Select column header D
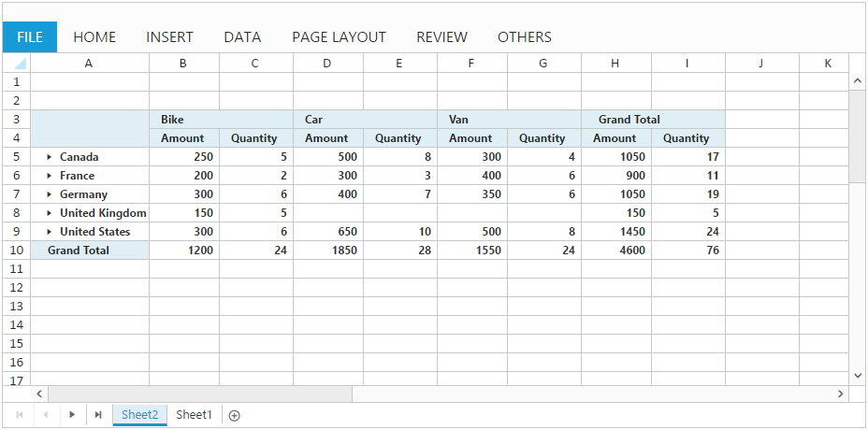Viewport: 868px width, 430px height. coord(326,64)
